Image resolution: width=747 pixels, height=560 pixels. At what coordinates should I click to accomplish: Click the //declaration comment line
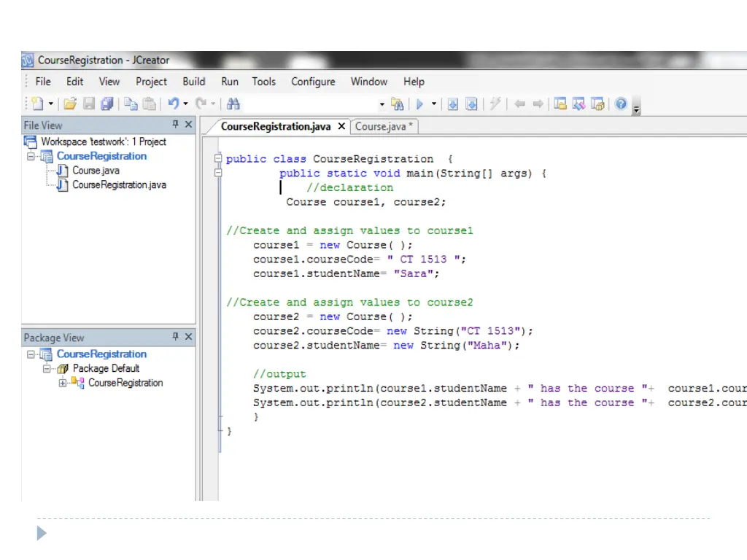click(x=349, y=187)
